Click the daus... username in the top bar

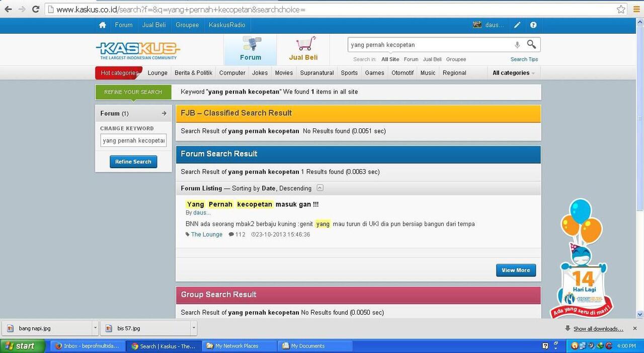pyautogui.click(x=495, y=25)
